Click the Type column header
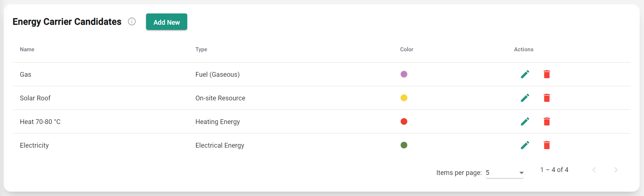The width and height of the screenshot is (644, 196). coord(201,49)
